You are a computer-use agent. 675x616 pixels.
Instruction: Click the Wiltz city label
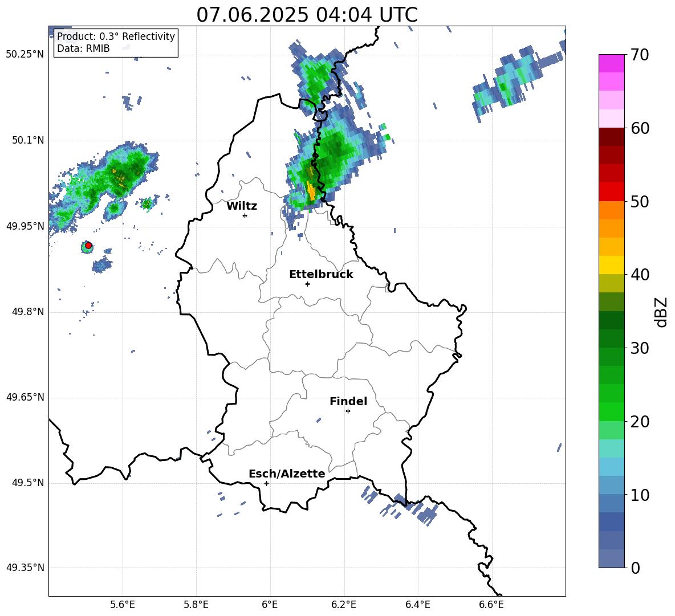(242, 206)
